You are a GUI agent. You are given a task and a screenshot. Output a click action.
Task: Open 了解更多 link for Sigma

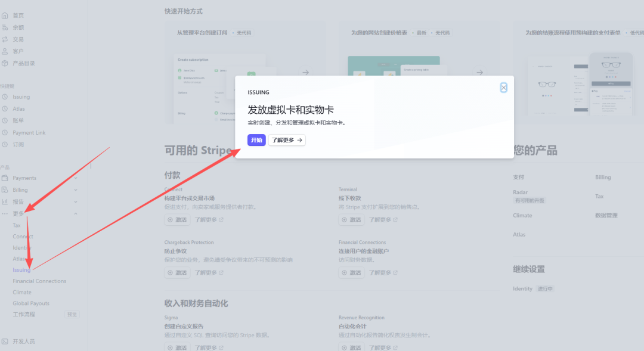(209, 347)
